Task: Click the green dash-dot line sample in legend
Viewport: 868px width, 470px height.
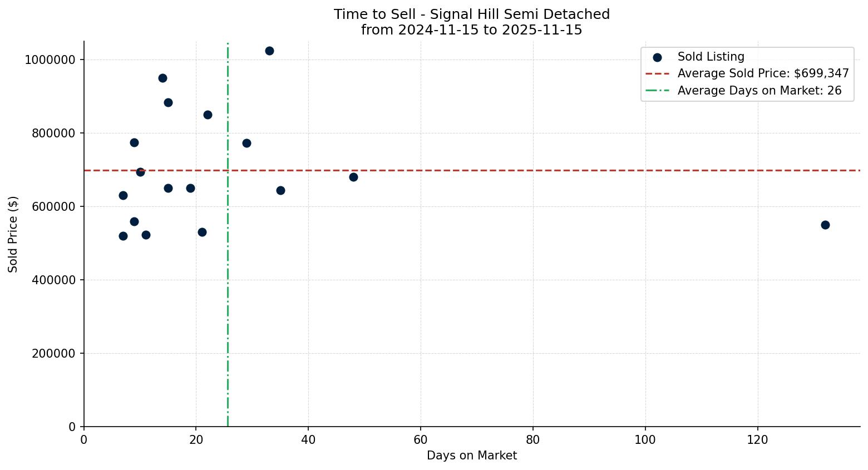Action: click(657, 91)
